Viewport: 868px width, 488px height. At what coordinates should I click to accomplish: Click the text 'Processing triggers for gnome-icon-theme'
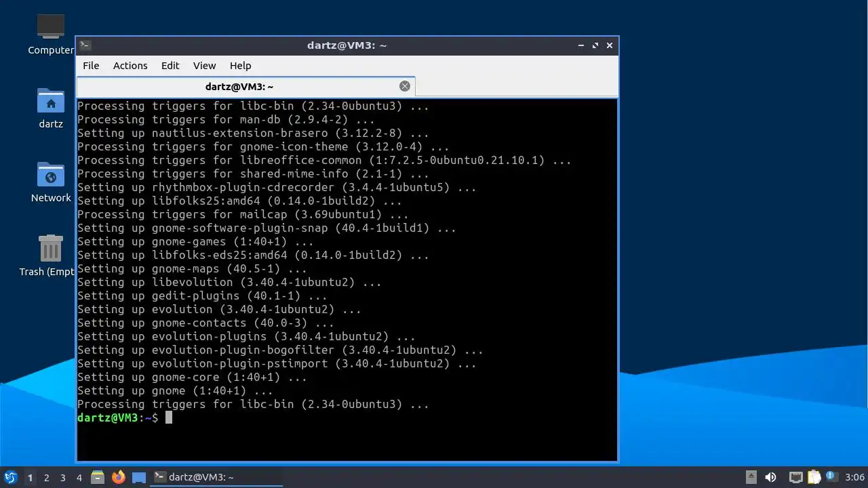point(212,146)
